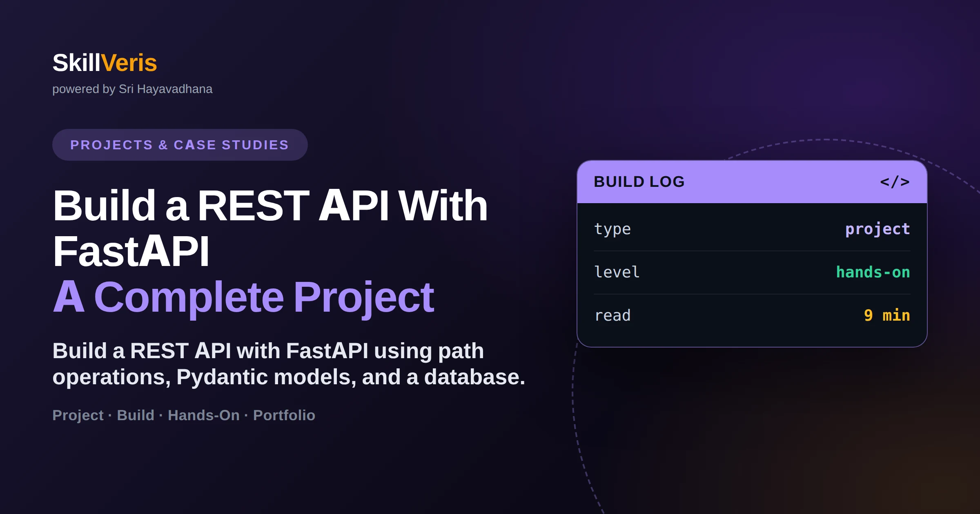
Task: Click the 'powered by Sri Hayavadhana' text
Action: click(132, 89)
